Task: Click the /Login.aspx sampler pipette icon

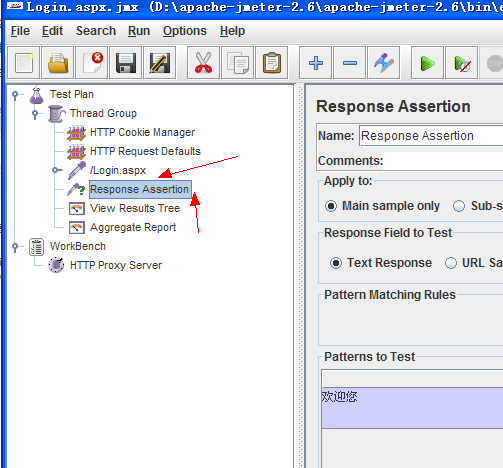Action: coord(77,170)
